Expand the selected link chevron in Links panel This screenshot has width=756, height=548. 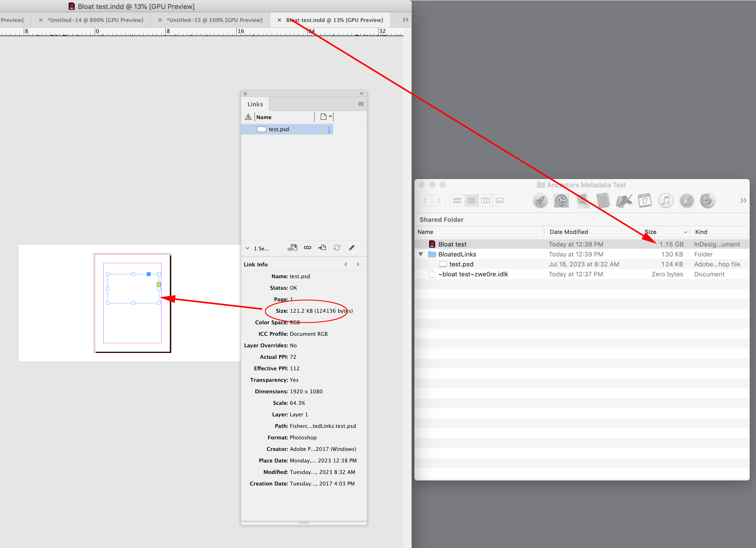pos(247,248)
